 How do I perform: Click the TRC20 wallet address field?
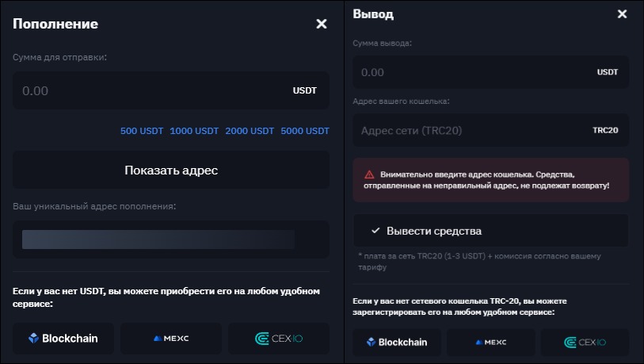[471, 130]
